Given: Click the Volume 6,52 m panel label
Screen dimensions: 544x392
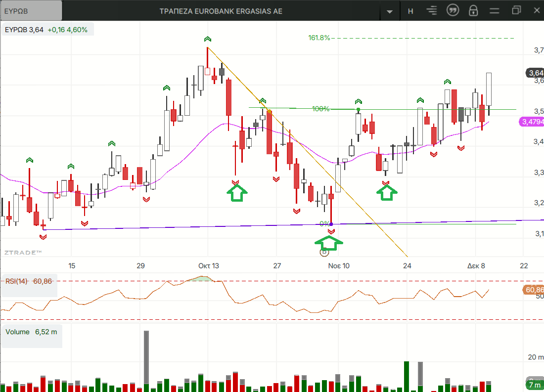Looking at the screenshot, I should click(x=31, y=332).
